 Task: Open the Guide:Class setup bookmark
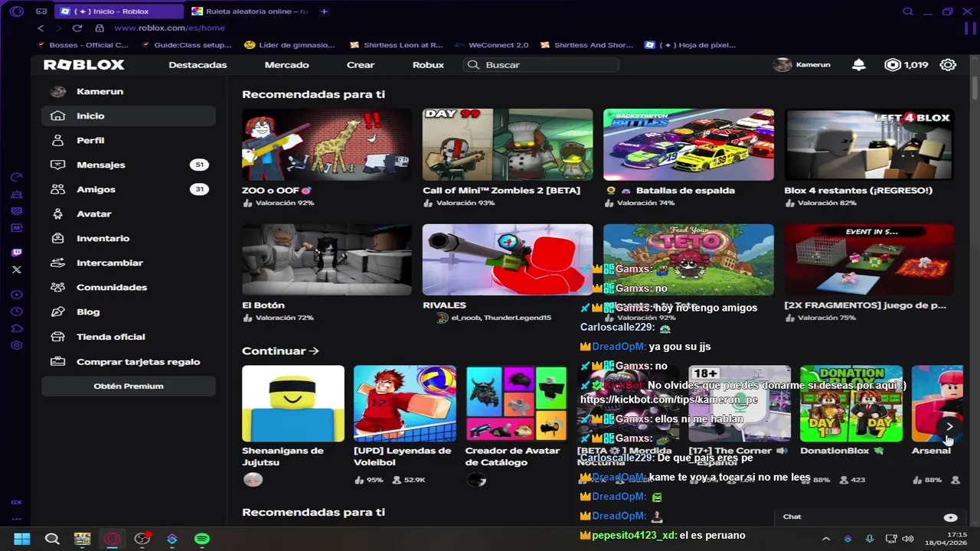(187, 45)
